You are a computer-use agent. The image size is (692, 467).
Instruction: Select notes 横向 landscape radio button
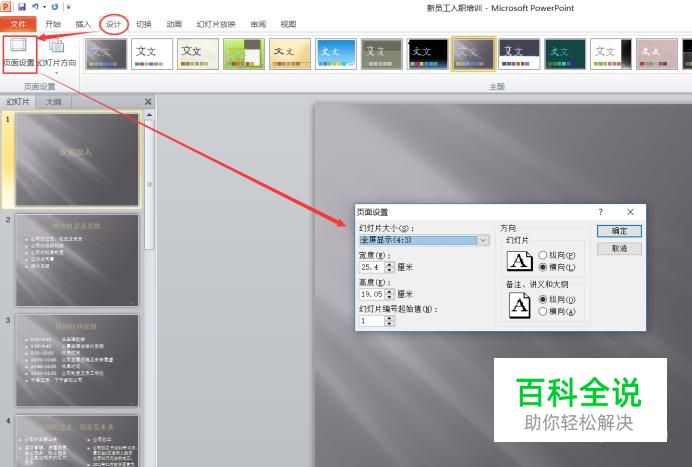click(x=543, y=311)
